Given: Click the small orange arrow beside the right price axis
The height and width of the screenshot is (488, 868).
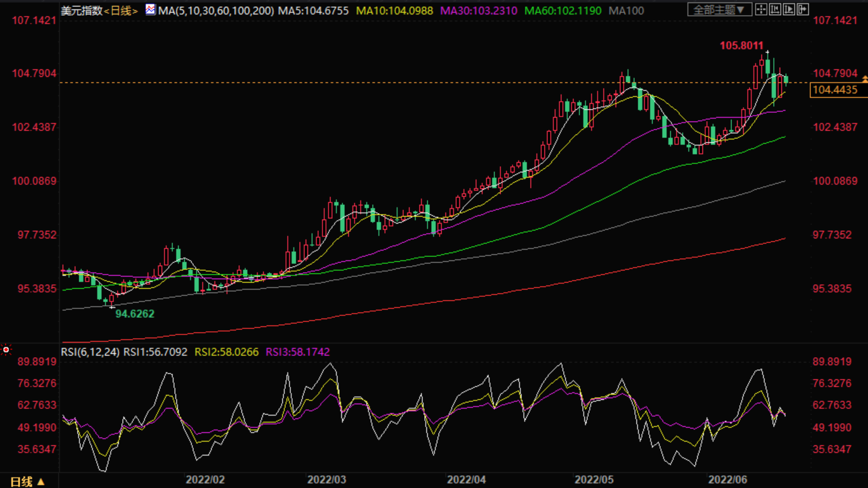Looking at the screenshot, I should pos(865,78).
